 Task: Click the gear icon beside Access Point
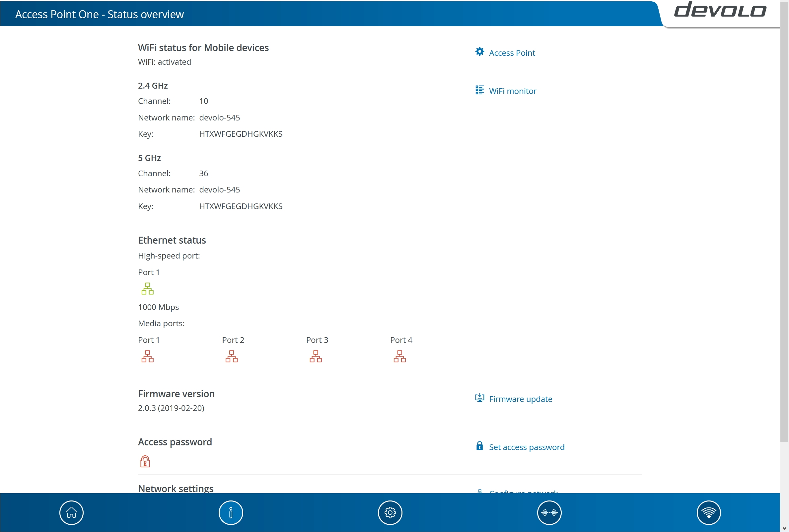(x=479, y=51)
